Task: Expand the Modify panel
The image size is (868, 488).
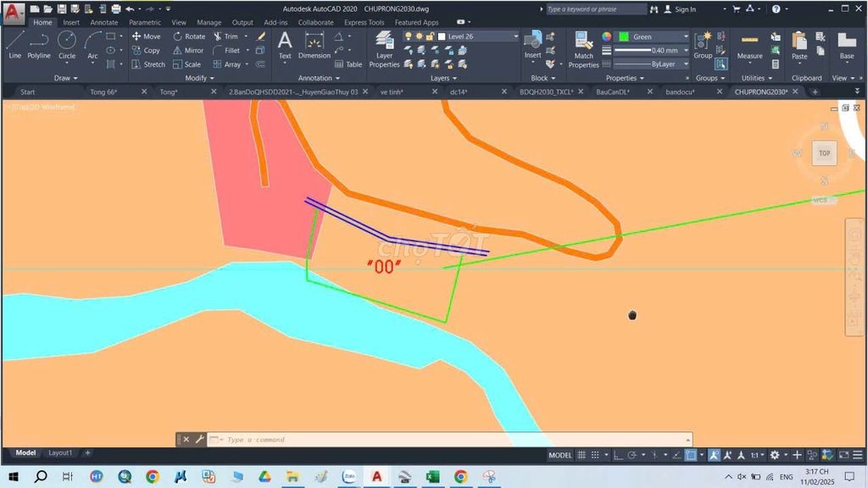Action: [x=199, y=78]
